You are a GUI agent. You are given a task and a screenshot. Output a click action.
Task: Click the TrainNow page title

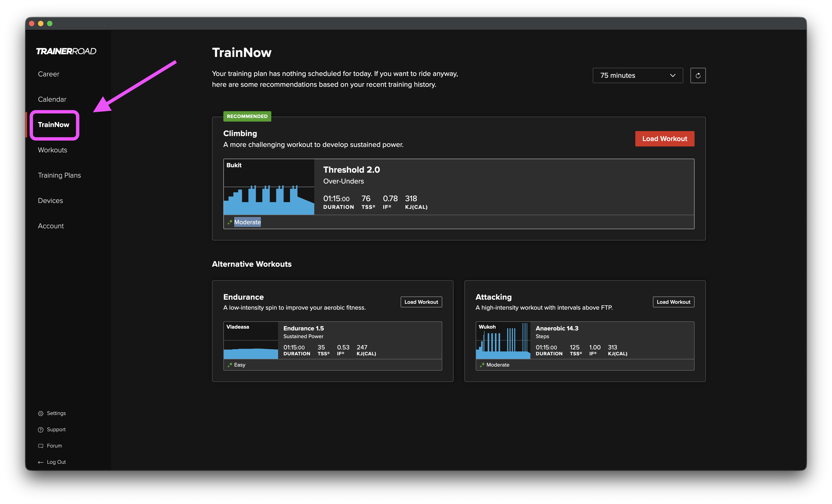click(x=242, y=53)
